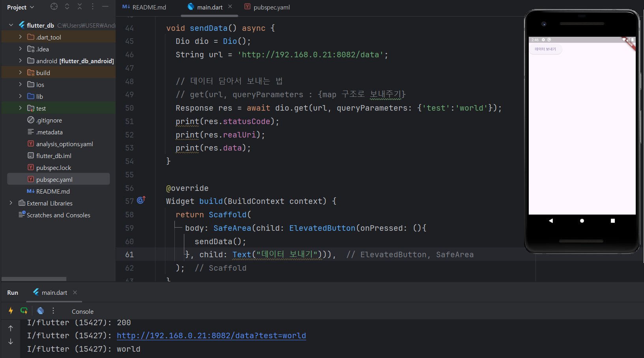Open the Project view dropdown
This screenshot has height=358, width=644.
(x=21, y=7)
